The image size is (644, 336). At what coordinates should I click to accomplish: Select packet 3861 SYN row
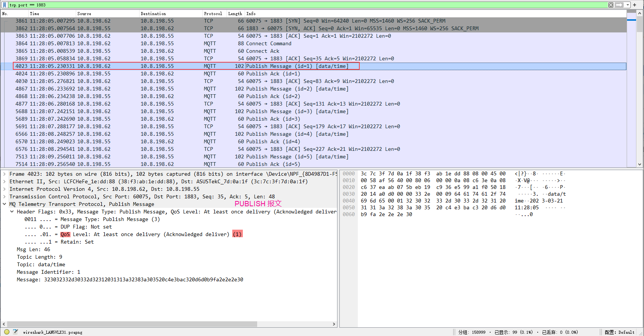[313, 21]
